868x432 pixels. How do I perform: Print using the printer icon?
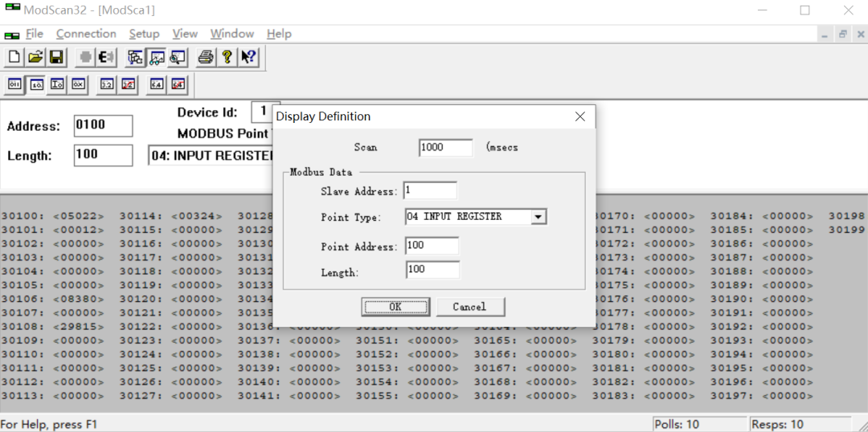(x=206, y=57)
